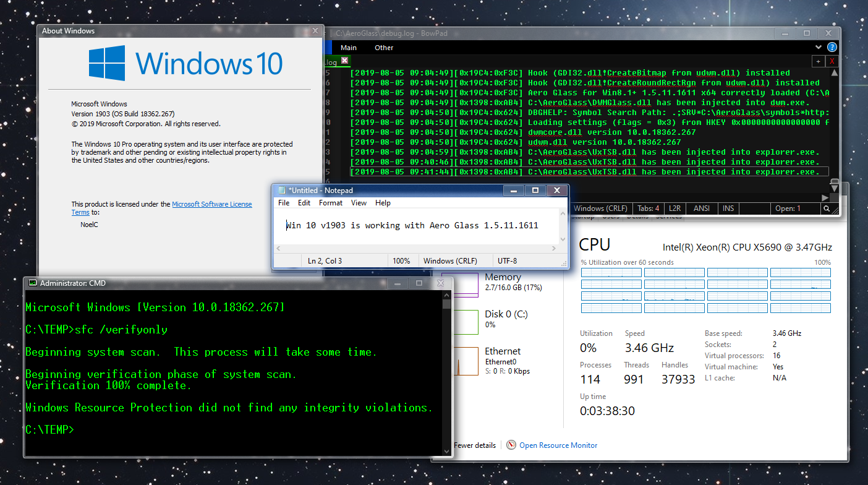Open Main ribbon tab in BowPad
This screenshot has width=868, height=485.
pyautogui.click(x=349, y=48)
